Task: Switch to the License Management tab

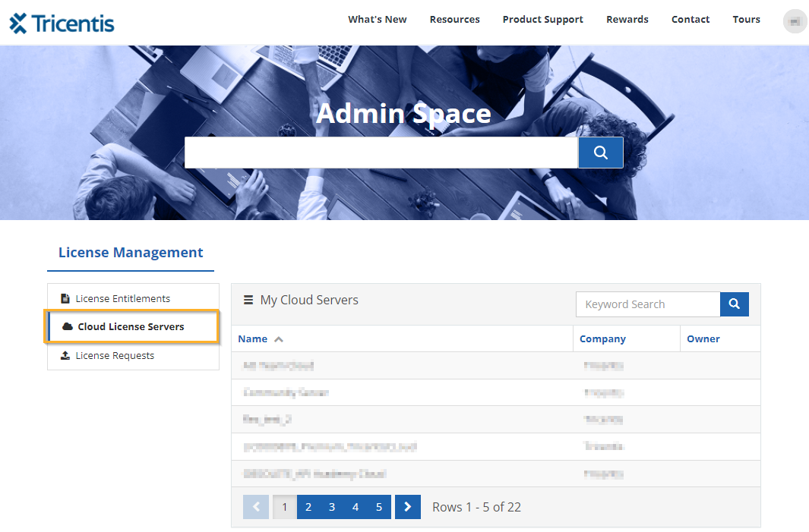Action: tap(131, 253)
